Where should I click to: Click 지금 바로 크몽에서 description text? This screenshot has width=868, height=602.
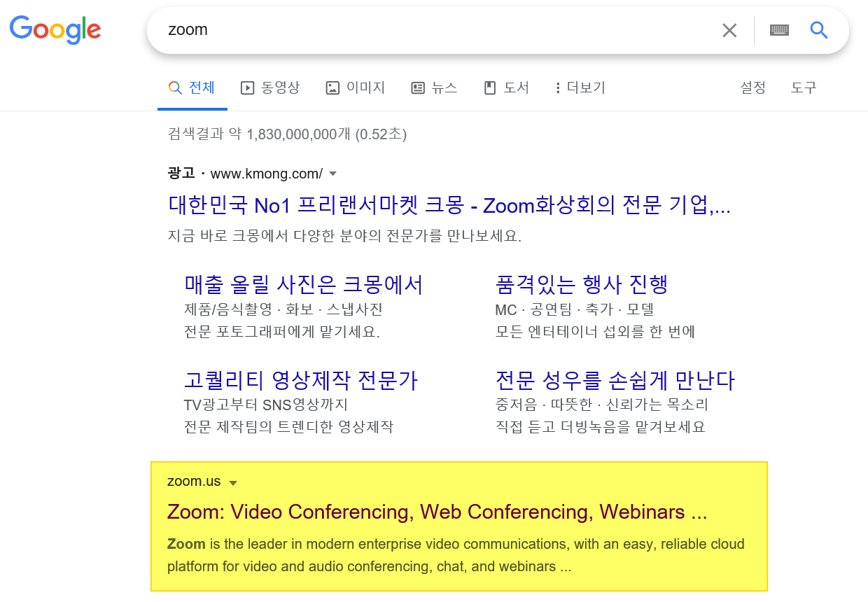tap(345, 236)
